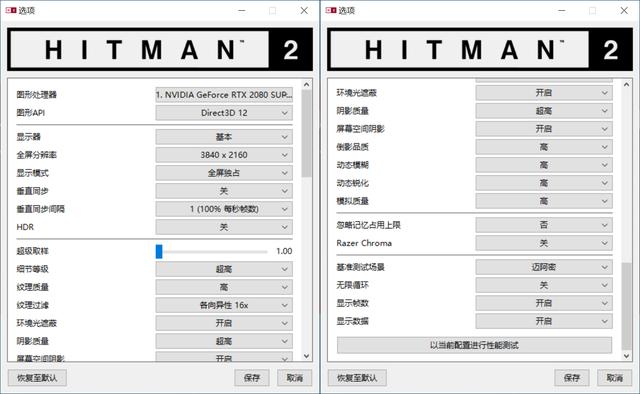640x394 pixels.
Task: Click the right window title bar app icon
Action: (x=331, y=10)
